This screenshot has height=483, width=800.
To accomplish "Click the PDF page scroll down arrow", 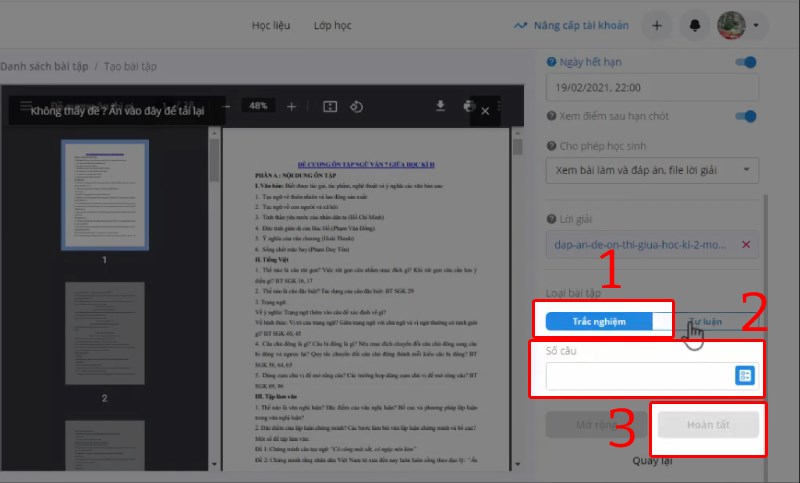I will 518,464.
